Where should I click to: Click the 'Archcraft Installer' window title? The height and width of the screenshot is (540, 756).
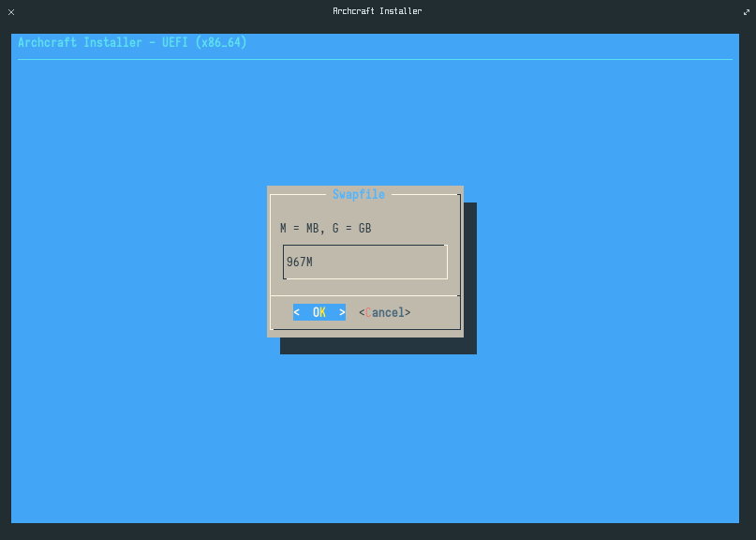click(x=378, y=11)
